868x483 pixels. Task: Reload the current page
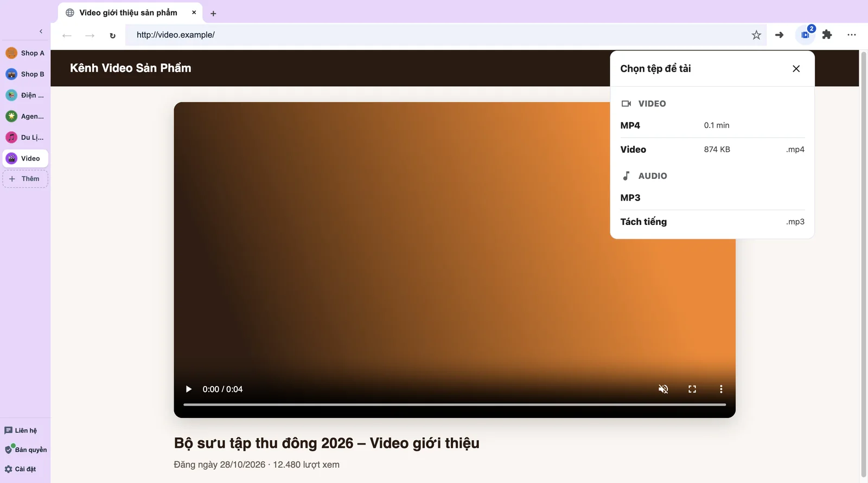click(113, 35)
